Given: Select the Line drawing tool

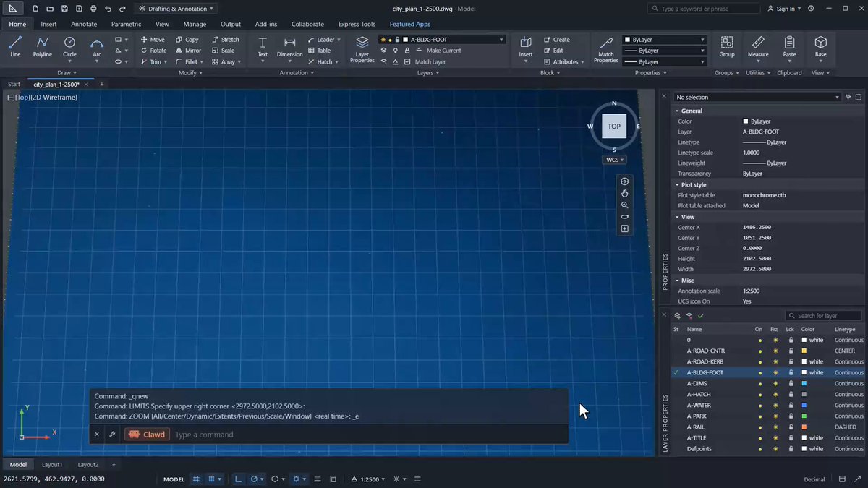Looking at the screenshot, I should (15, 46).
